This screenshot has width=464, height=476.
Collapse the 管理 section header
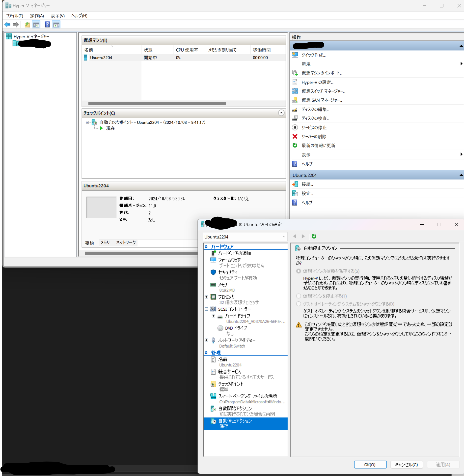[x=206, y=353]
